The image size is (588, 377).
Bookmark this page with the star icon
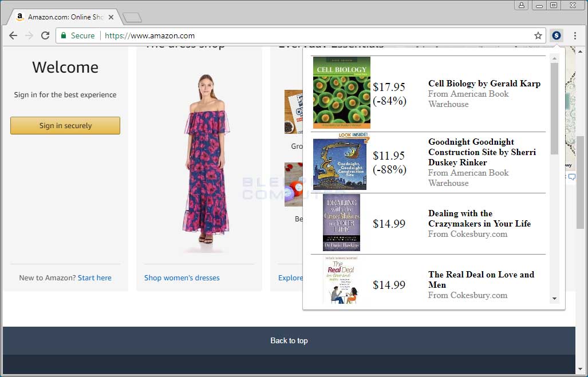pyautogui.click(x=538, y=35)
